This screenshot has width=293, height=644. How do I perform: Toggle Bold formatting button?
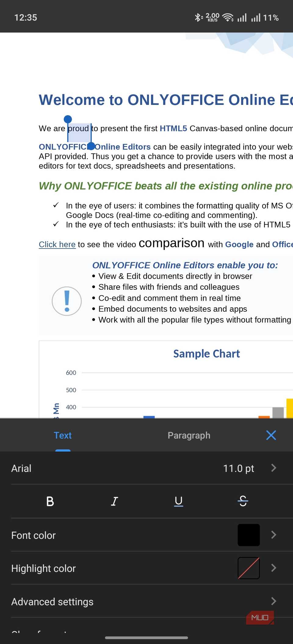(x=50, y=501)
